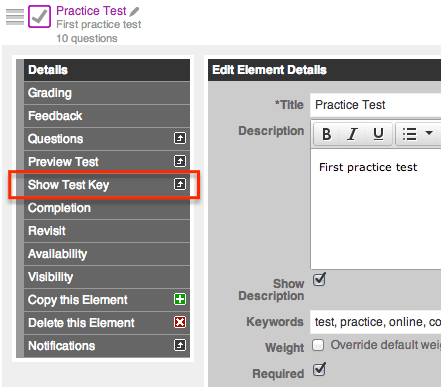The image size is (441, 387).
Task: Toggle the Required checkbox
Action: (319, 369)
